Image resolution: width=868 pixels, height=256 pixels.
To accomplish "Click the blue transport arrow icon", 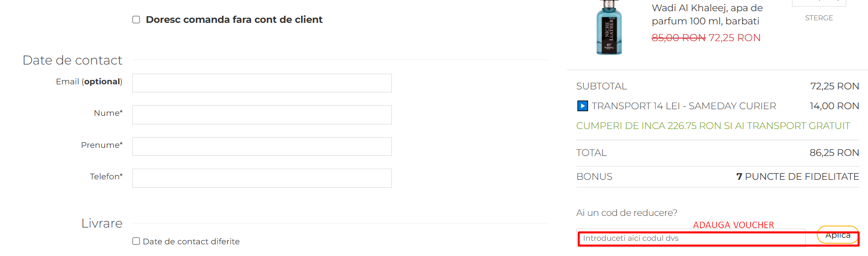I will pyautogui.click(x=583, y=106).
